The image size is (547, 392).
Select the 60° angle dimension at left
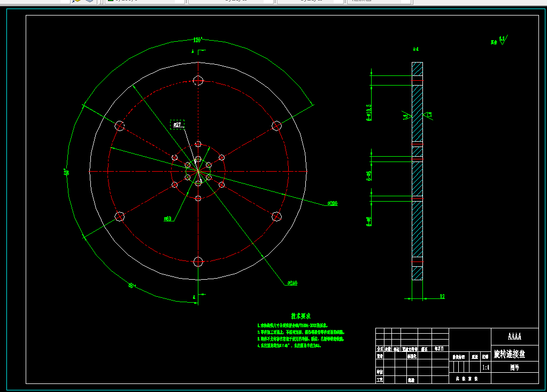66,172
